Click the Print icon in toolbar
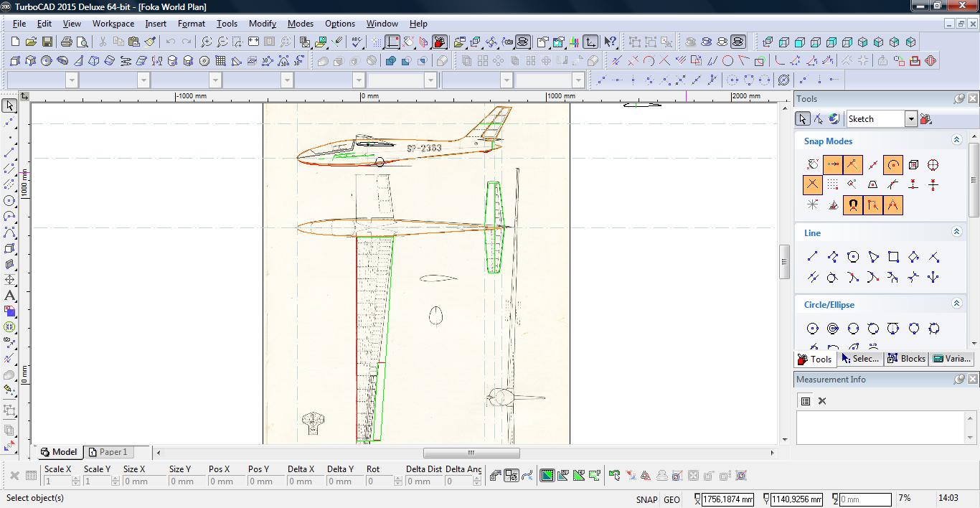Screen dimensions: 980x508 click(x=67, y=42)
